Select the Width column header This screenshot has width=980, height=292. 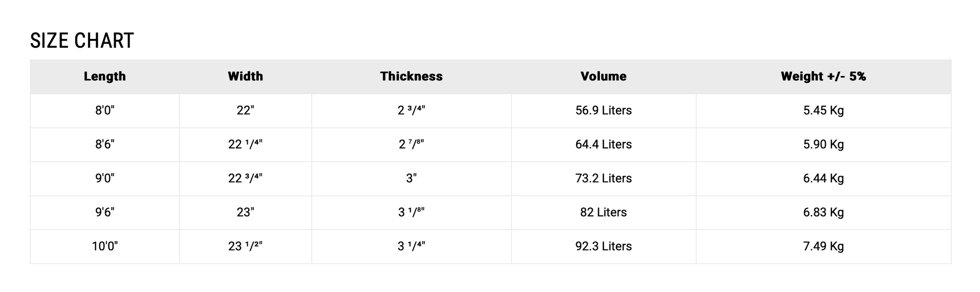[245, 77]
